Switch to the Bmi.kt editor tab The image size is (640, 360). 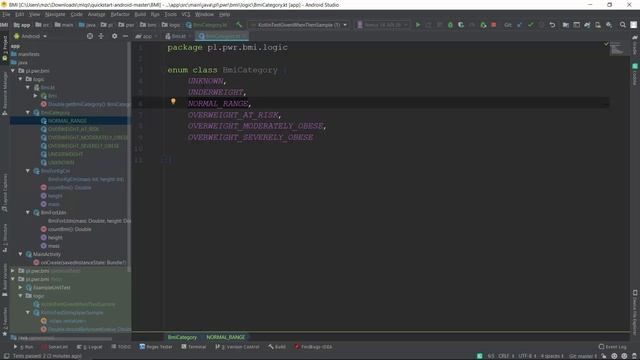click(178, 36)
